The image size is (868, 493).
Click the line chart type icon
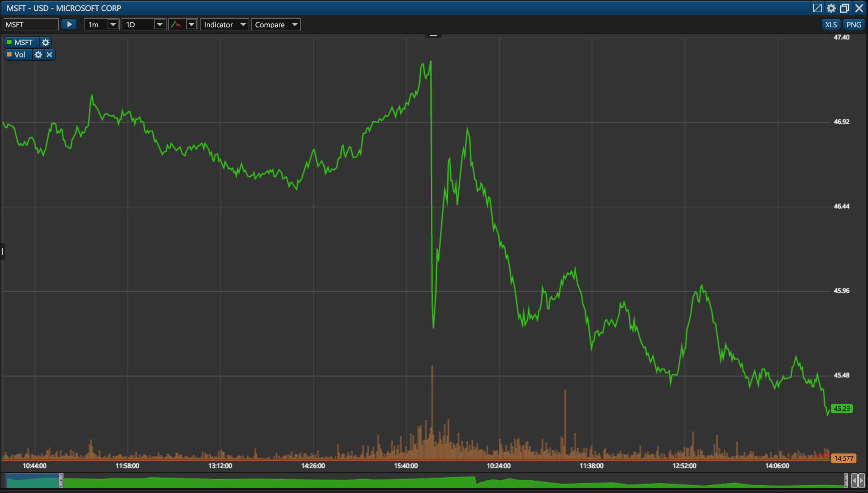[x=176, y=24]
